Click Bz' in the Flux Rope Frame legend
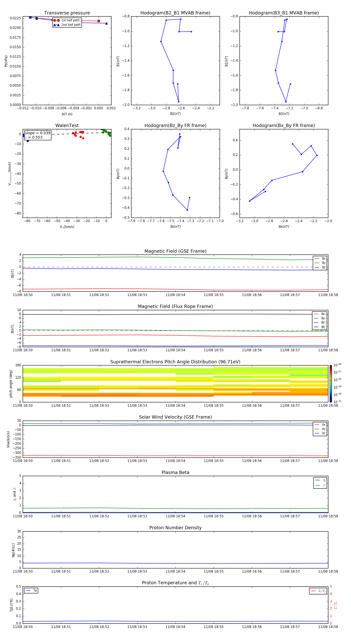 [x=320, y=323]
